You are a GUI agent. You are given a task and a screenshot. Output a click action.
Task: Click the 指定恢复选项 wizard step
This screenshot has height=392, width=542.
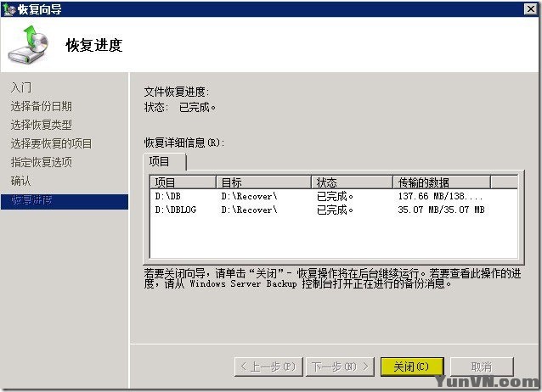[x=42, y=162]
